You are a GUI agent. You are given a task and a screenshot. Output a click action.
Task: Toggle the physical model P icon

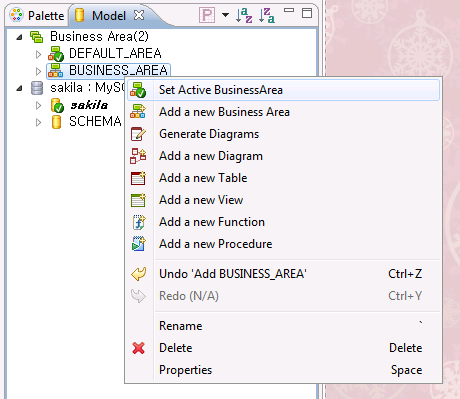tap(207, 15)
